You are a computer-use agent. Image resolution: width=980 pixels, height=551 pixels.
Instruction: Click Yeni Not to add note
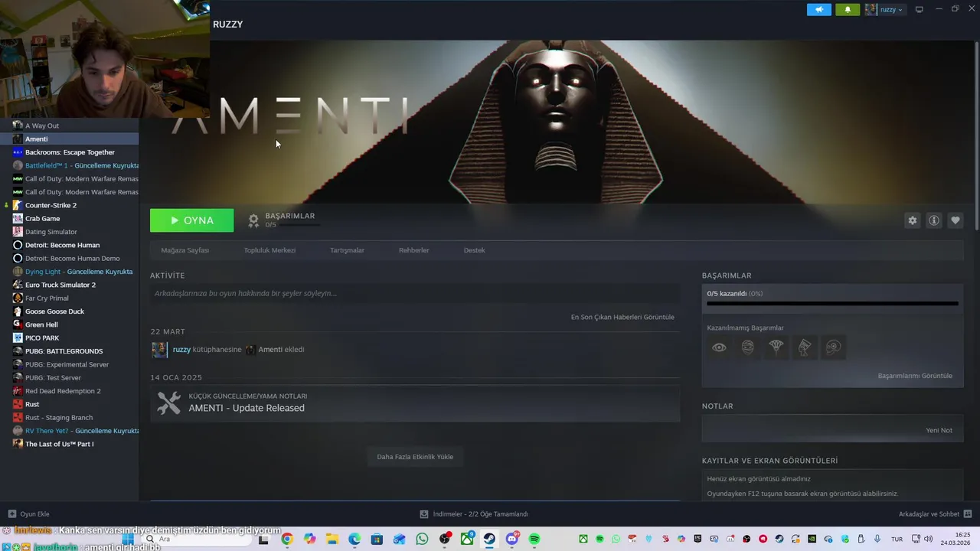click(x=939, y=430)
